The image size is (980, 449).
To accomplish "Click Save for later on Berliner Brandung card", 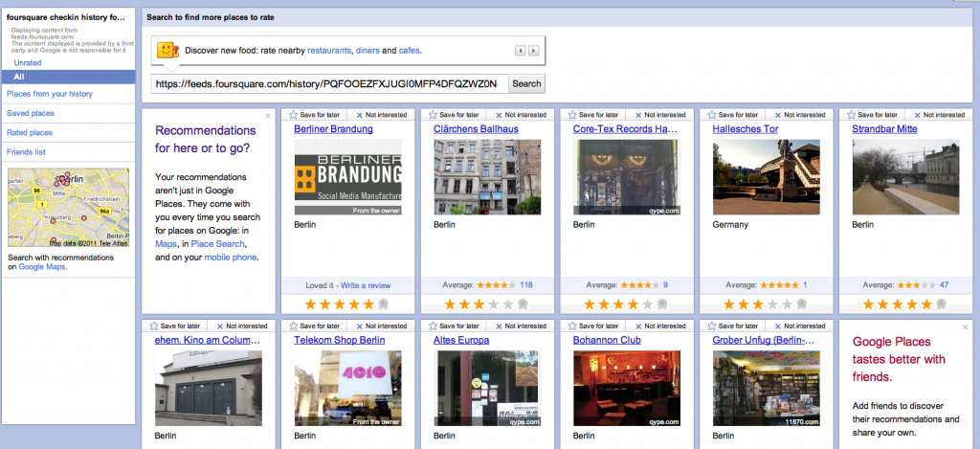I will click(x=314, y=115).
